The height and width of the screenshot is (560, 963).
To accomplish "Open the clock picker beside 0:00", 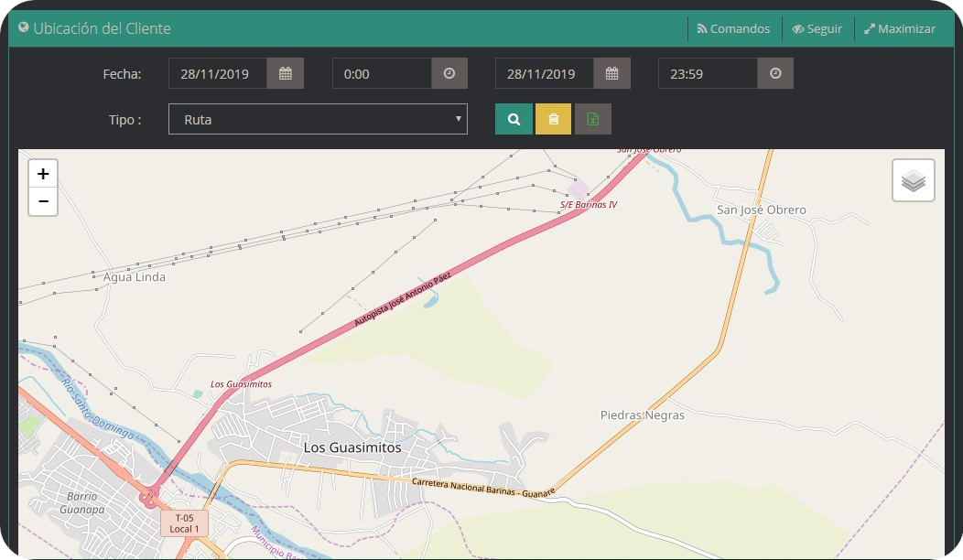I will tap(448, 73).
